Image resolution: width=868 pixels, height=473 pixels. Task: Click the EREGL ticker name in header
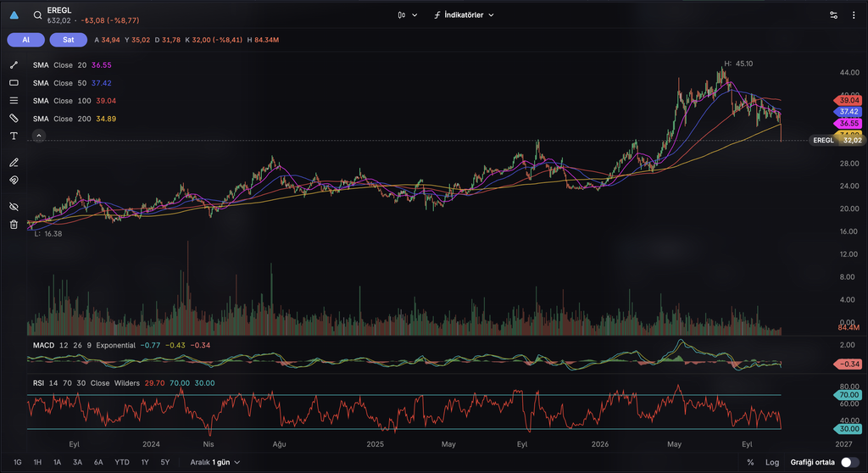[59, 10]
